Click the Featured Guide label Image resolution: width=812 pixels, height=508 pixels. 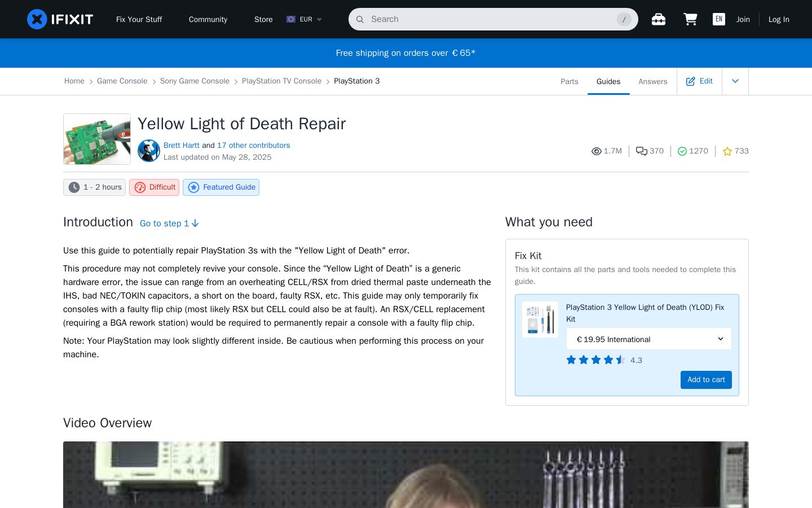230,187
